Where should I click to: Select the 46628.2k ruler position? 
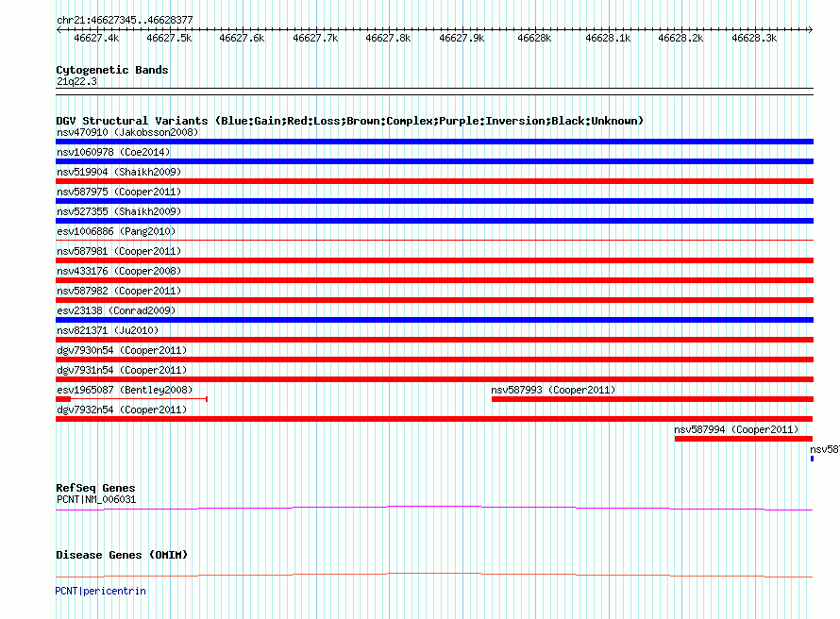680,38
